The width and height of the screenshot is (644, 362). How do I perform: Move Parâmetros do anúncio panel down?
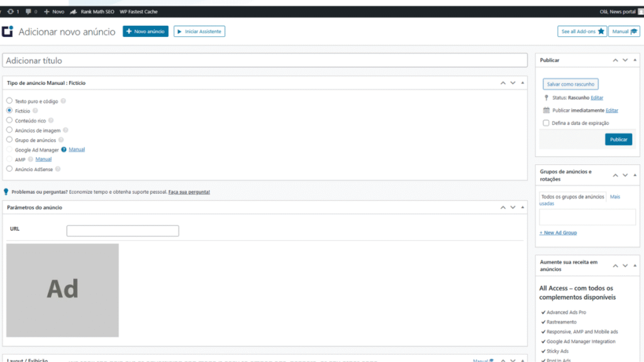coord(513,207)
